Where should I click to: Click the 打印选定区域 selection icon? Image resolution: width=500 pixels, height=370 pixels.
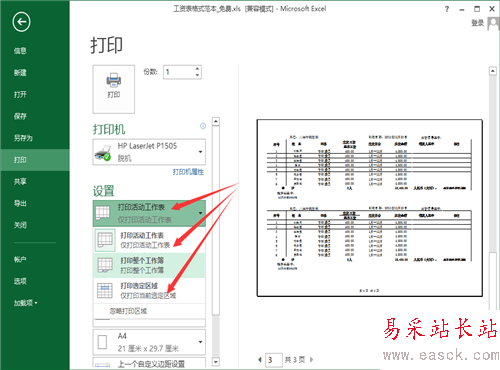click(105, 290)
